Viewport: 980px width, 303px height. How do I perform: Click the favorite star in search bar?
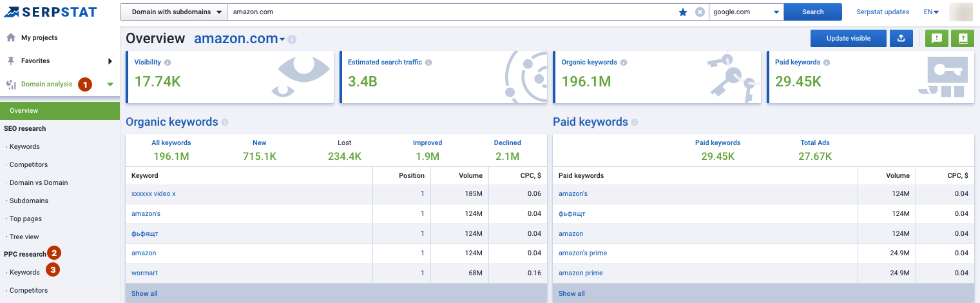pyautogui.click(x=683, y=12)
